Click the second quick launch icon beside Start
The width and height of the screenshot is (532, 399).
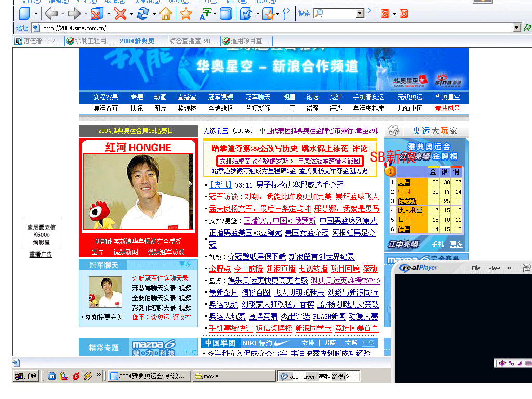64,376
